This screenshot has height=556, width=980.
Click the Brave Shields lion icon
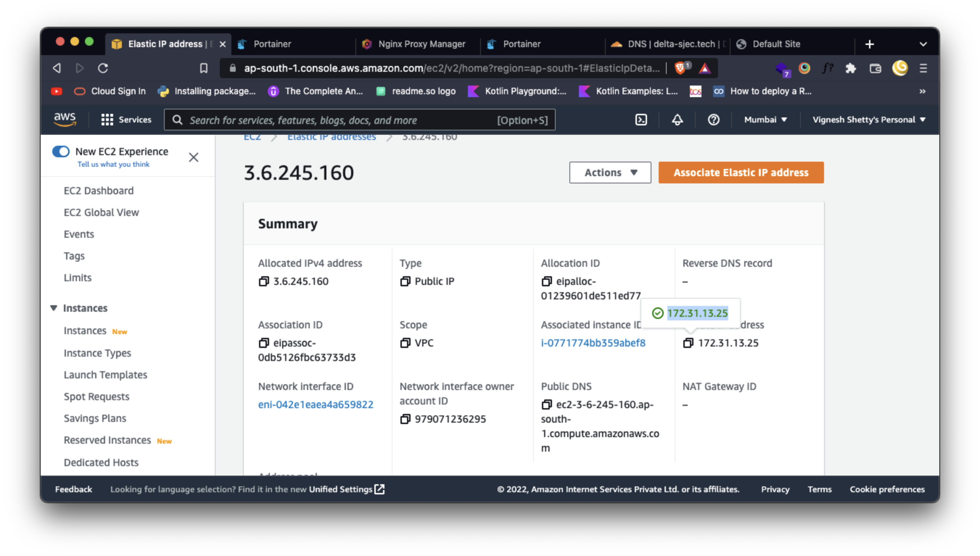680,69
